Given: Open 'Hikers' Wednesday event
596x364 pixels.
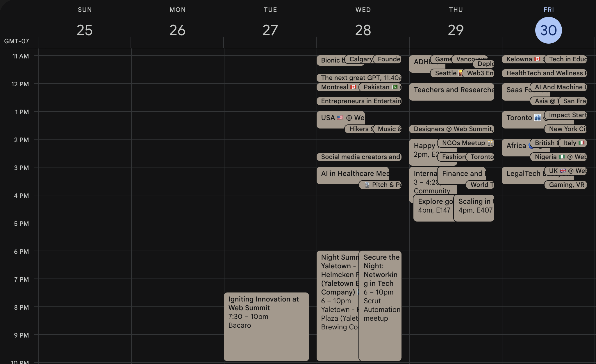Looking at the screenshot, I should pyautogui.click(x=359, y=129).
